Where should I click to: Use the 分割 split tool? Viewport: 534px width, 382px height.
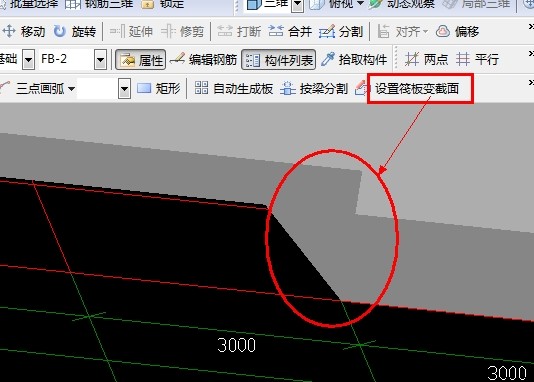click(341, 32)
